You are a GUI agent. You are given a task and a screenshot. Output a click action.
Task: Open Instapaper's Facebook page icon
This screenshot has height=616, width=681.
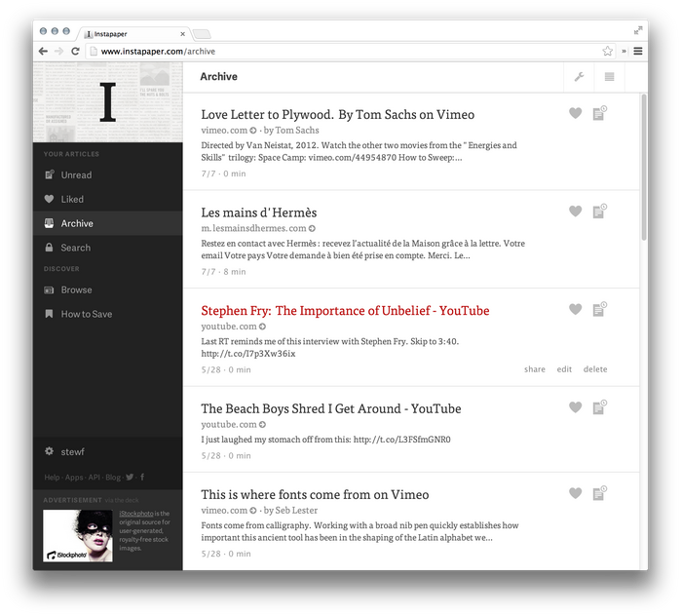point(142,477)
